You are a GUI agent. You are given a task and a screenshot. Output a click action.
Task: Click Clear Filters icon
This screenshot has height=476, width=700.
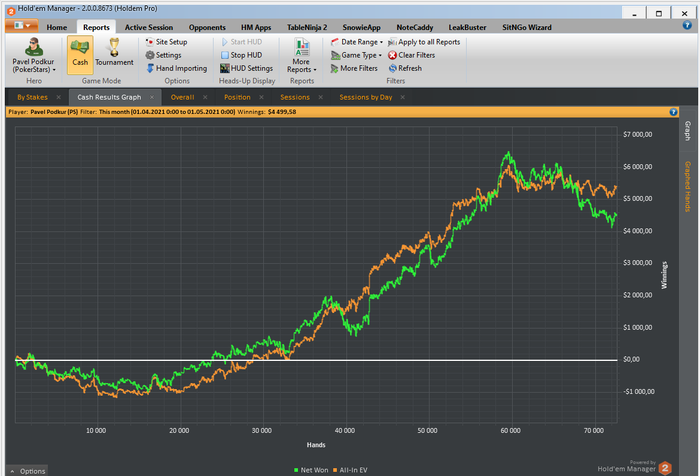pos(392,55)
